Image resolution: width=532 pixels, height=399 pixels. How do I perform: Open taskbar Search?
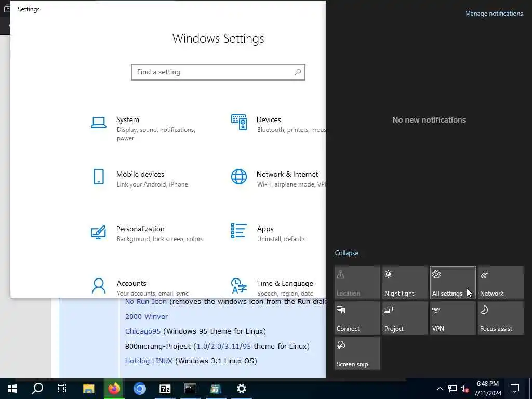(37, 389)
